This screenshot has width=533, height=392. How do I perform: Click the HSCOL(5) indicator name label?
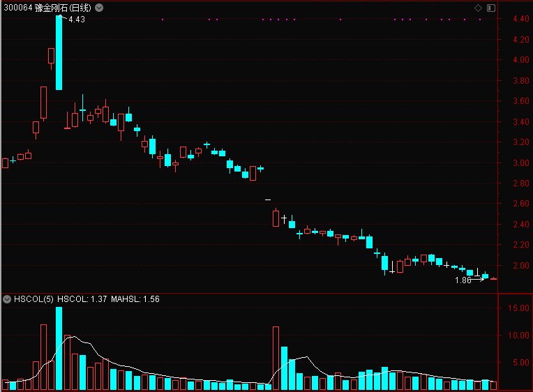pos(33,299)
